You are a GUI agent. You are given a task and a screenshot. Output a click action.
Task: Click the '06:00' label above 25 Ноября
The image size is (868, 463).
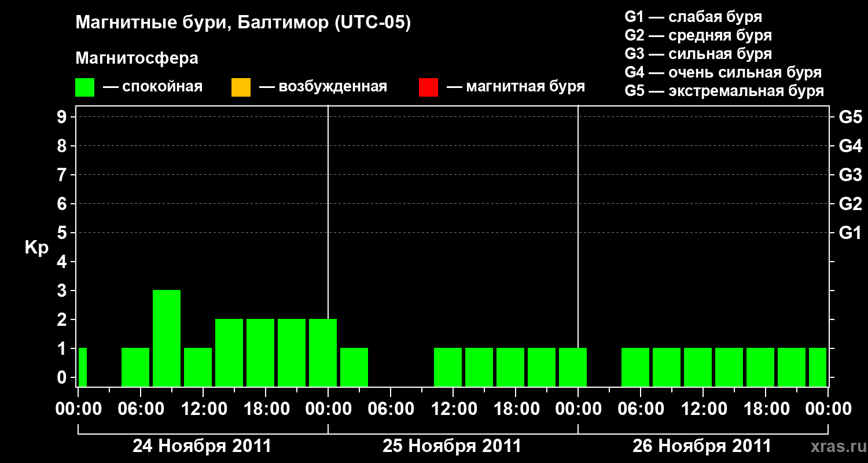pos(391,409)
